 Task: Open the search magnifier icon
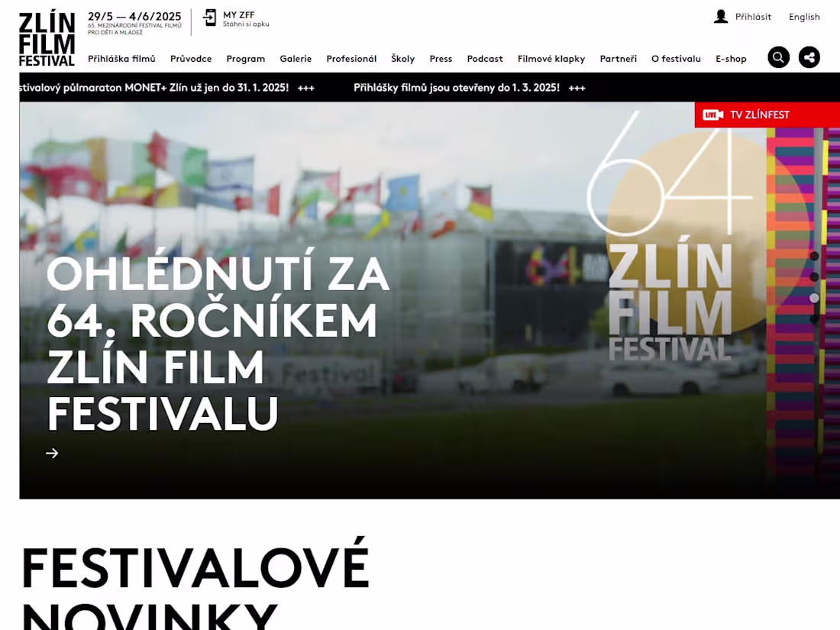click(778, 57)
